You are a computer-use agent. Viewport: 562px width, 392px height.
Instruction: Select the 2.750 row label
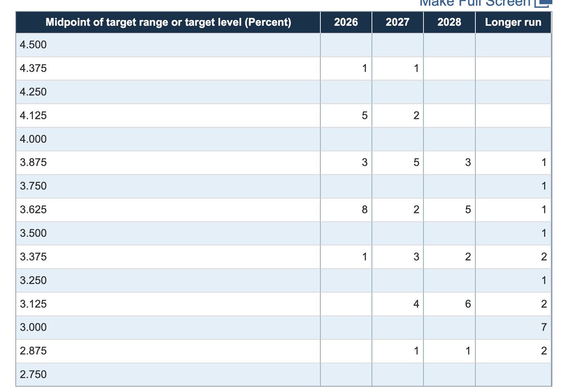[33, 375]
